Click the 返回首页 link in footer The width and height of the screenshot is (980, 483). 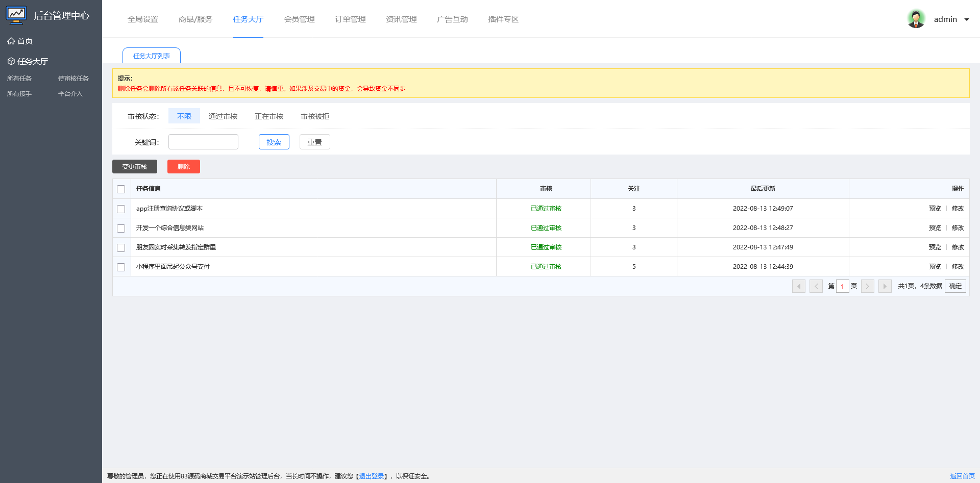[963, 476]
